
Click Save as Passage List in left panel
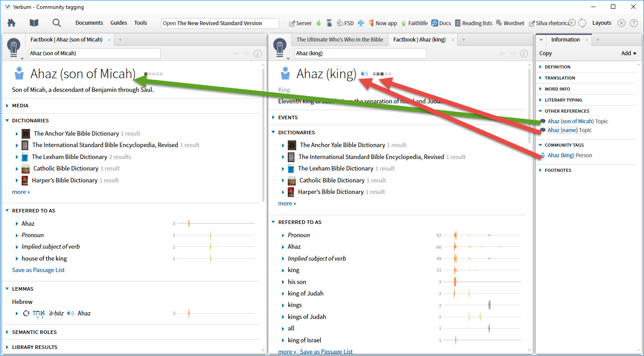(x=38, y=270)
